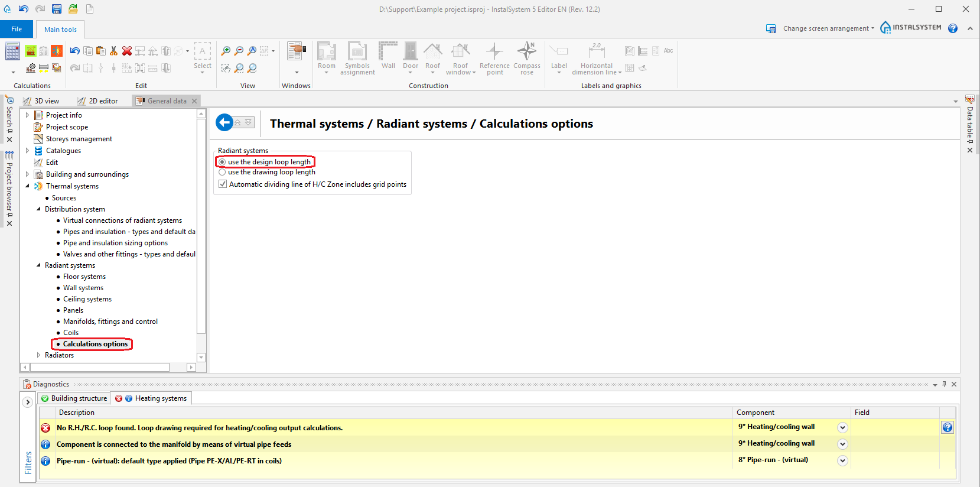Select 'use the drawing loop length' option
The width and height of the screenshot is (980, 487).
pos(223,172)
